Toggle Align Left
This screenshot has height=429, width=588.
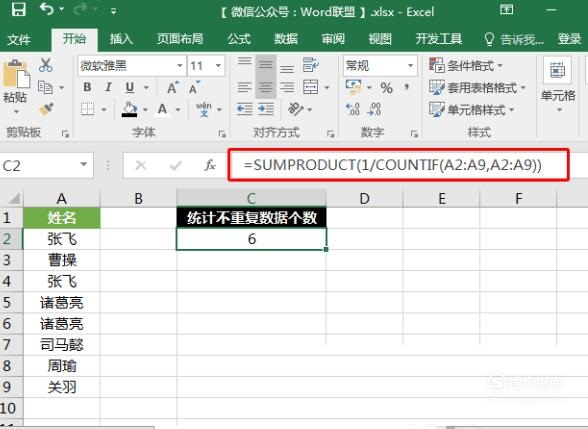tap(244, 87)
